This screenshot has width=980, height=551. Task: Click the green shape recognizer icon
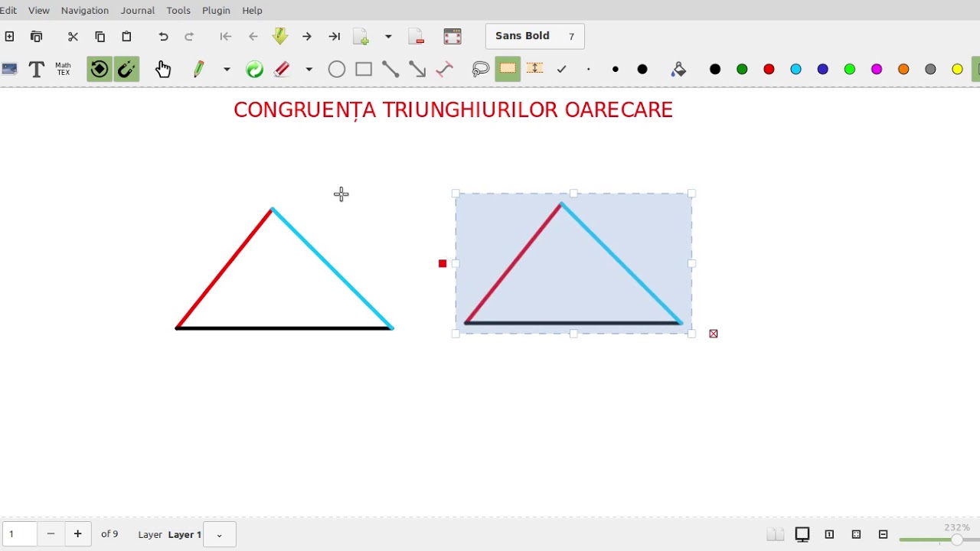tap(254, 69)
